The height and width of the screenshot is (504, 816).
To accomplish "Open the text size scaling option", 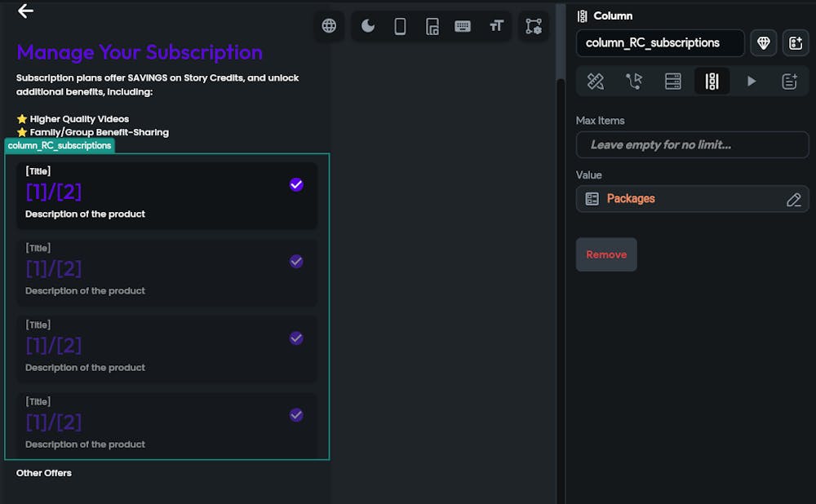I will tap(496, 26).
